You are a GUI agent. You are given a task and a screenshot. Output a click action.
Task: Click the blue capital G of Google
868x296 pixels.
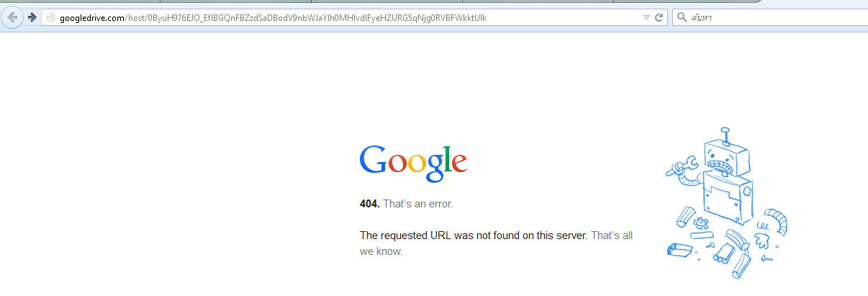point(373,161)
